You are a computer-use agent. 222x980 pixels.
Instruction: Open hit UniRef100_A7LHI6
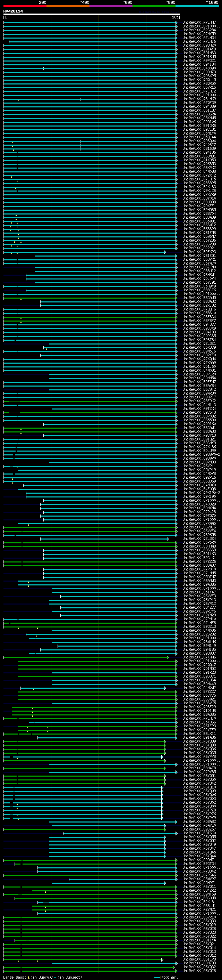point(199,41)
